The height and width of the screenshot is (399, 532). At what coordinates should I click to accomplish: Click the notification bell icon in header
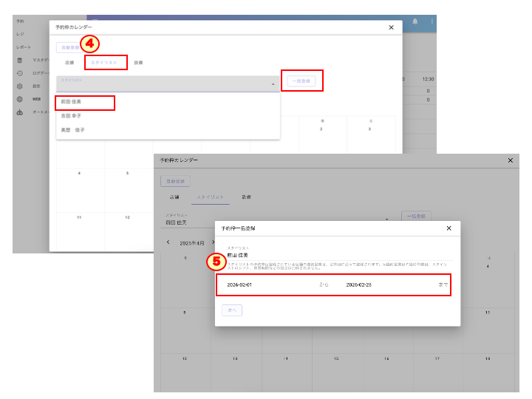pyautogui.click(x=415, y=21)
